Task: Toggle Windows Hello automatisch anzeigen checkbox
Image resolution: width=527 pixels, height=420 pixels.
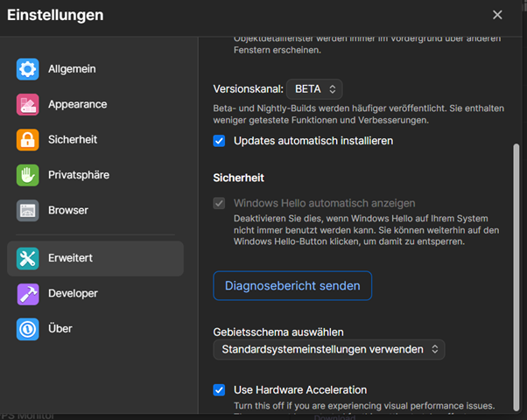Action: click(220, 203)
